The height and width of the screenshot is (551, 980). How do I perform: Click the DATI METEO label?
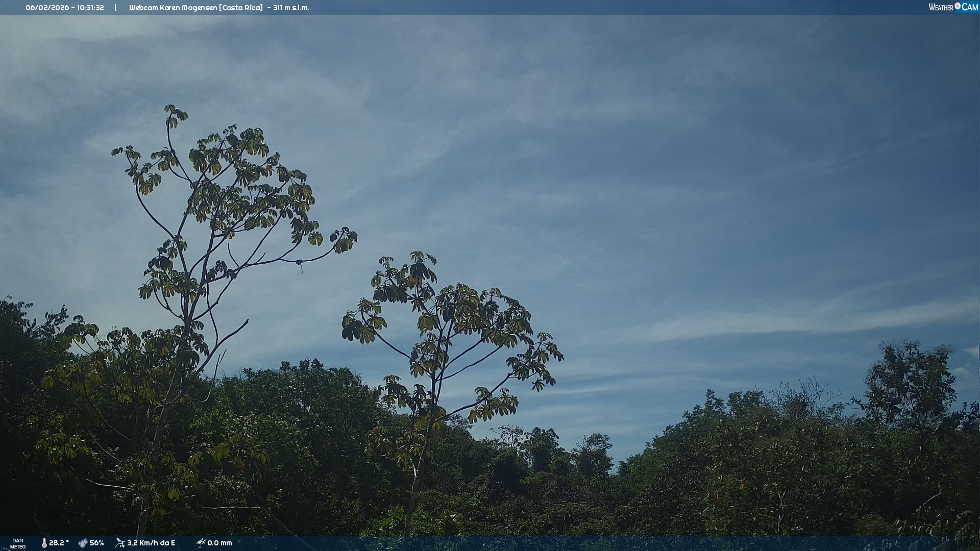(18, 543)
